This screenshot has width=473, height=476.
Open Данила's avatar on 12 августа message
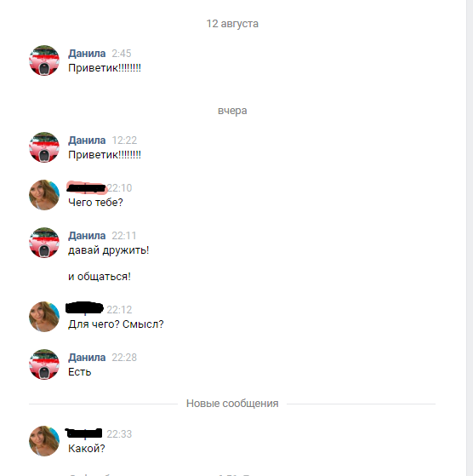[44, 60]
